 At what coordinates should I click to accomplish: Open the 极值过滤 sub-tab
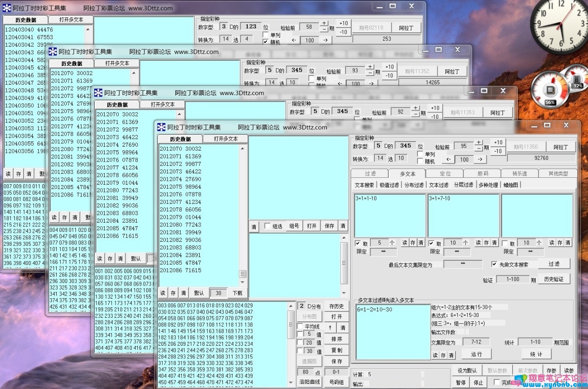(390, 185)
